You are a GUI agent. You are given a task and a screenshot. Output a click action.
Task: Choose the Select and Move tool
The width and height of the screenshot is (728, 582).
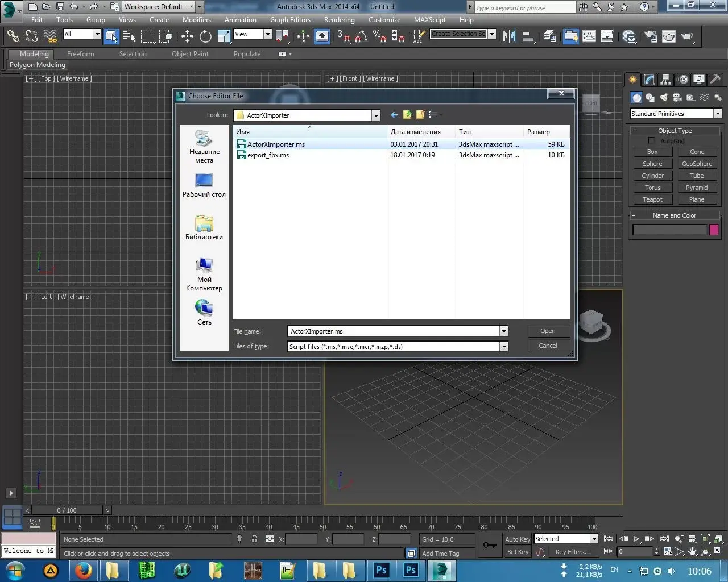click(x=187, y=36)
